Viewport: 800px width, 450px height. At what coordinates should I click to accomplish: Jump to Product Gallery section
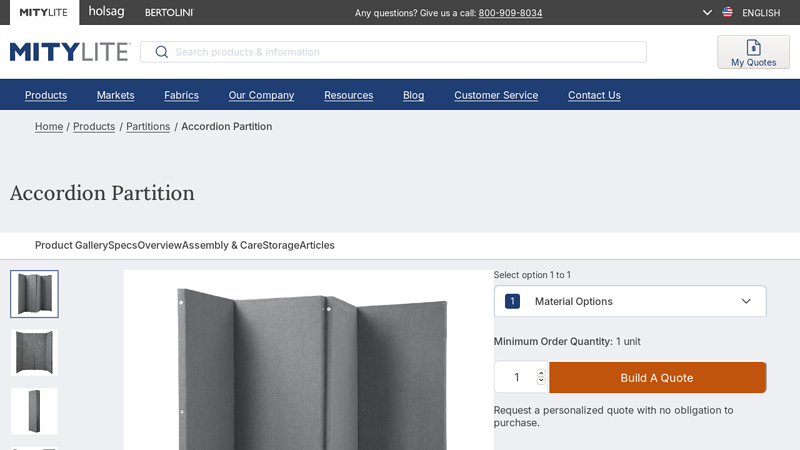click(x=71, y=245)
